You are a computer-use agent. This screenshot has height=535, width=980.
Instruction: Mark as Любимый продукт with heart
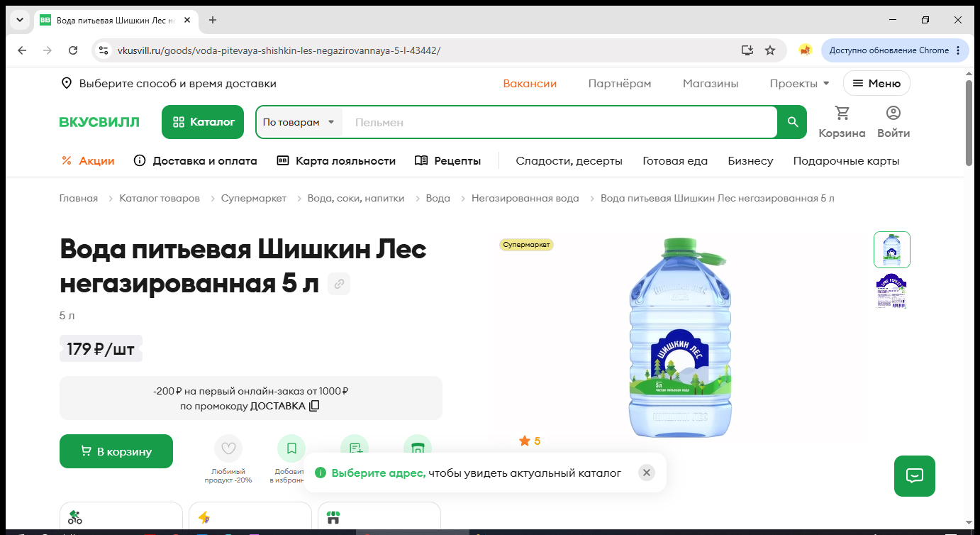point(228,448)
